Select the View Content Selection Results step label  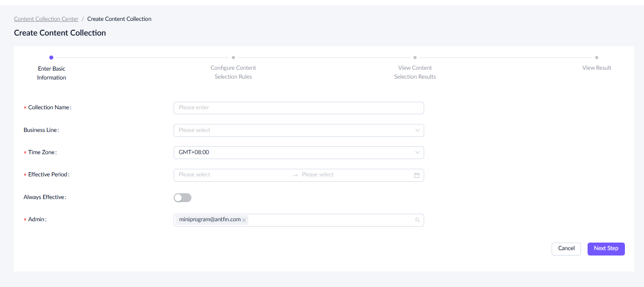pos(415,72)
